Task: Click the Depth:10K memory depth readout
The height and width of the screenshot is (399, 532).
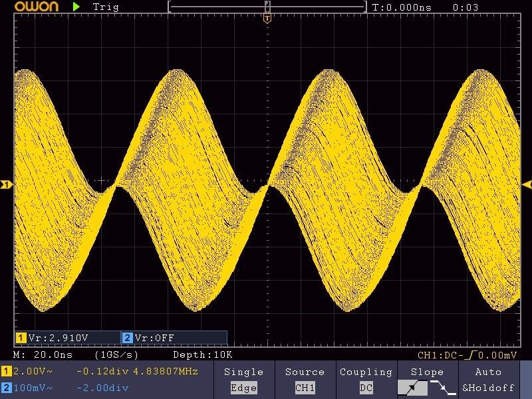Action: [x=203, y=355]
